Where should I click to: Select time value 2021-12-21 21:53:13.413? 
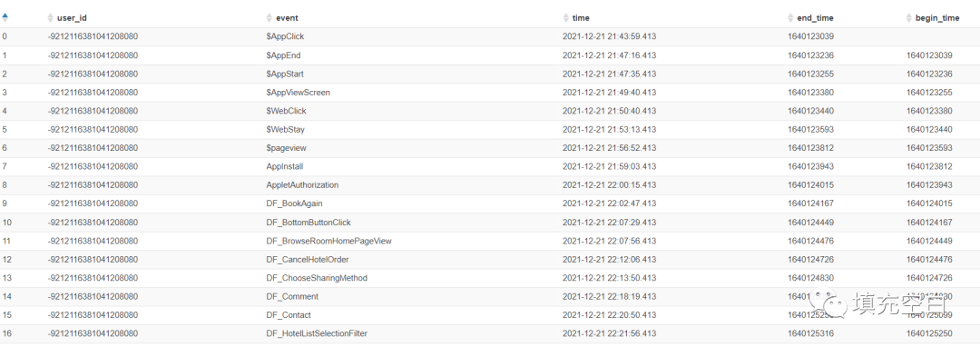coord(610,129)
